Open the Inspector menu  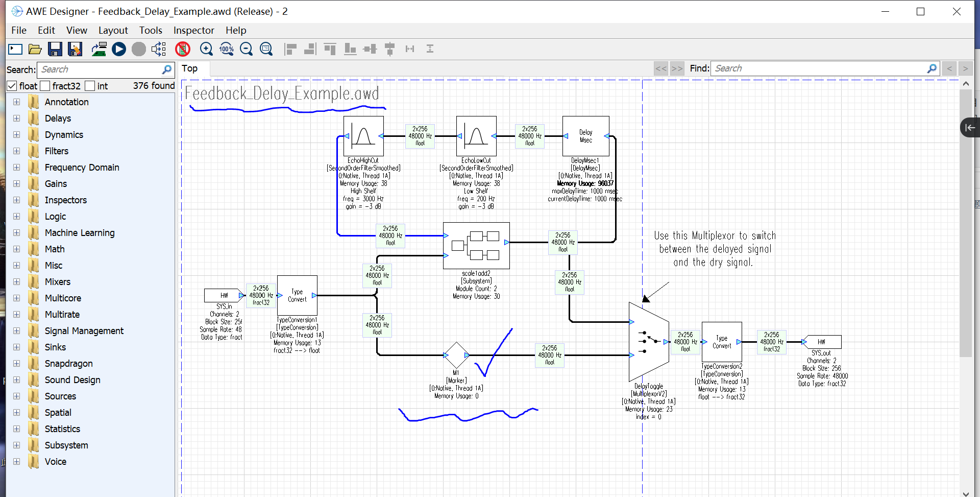[193, 30]
